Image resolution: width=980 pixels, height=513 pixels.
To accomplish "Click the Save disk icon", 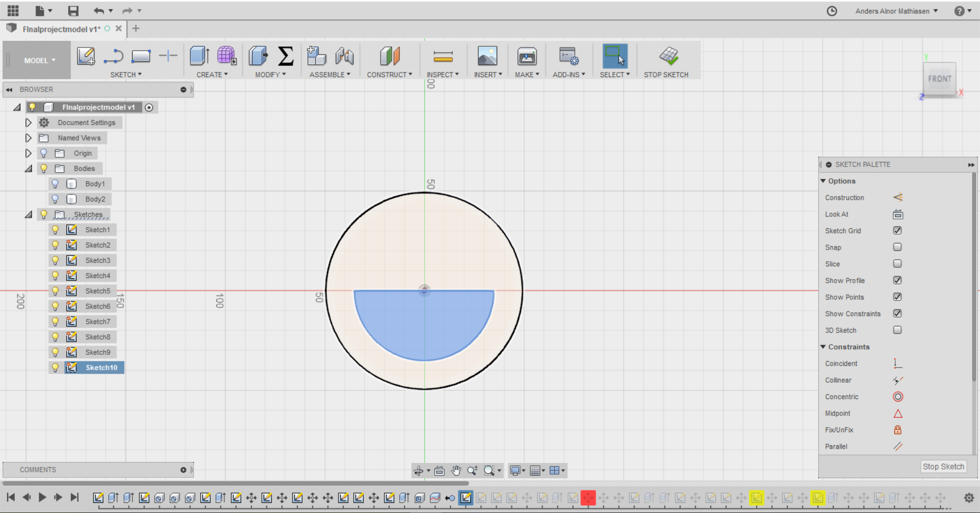I will pyautogui.click(x=73, y=11).
